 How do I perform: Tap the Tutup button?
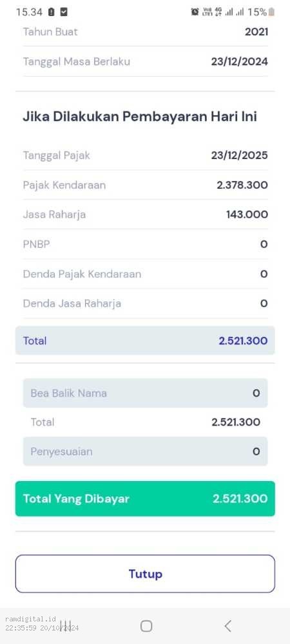click(x=145, y=574)
